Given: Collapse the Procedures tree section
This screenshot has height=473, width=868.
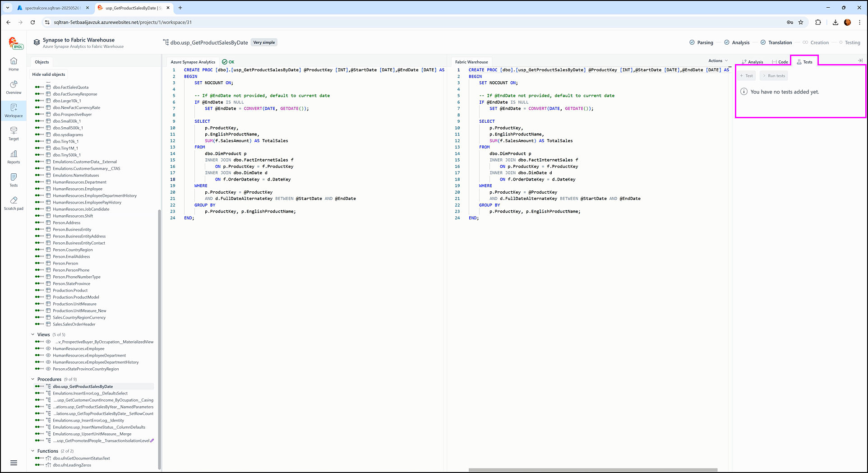Looking at the screenshot, I should [33, 379].
